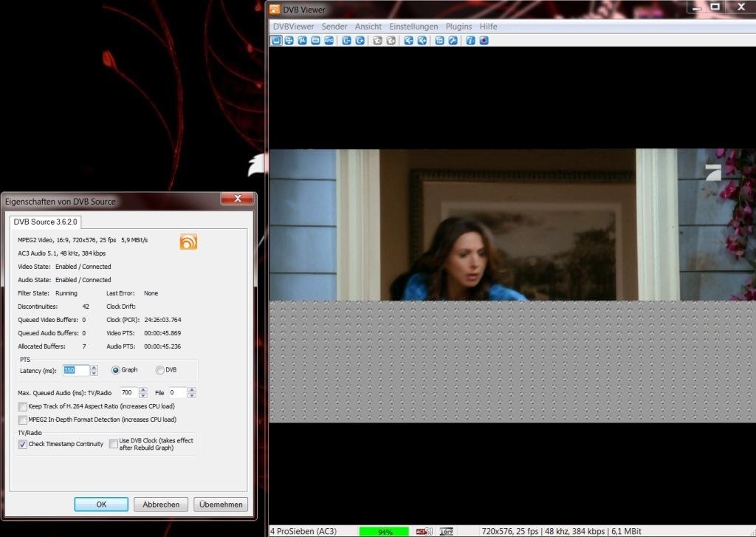The width and height of the screenshot is (756, 537).
Task: Increase TV/Radio queued audio with up arrow
Action: (x=142, y=390)
